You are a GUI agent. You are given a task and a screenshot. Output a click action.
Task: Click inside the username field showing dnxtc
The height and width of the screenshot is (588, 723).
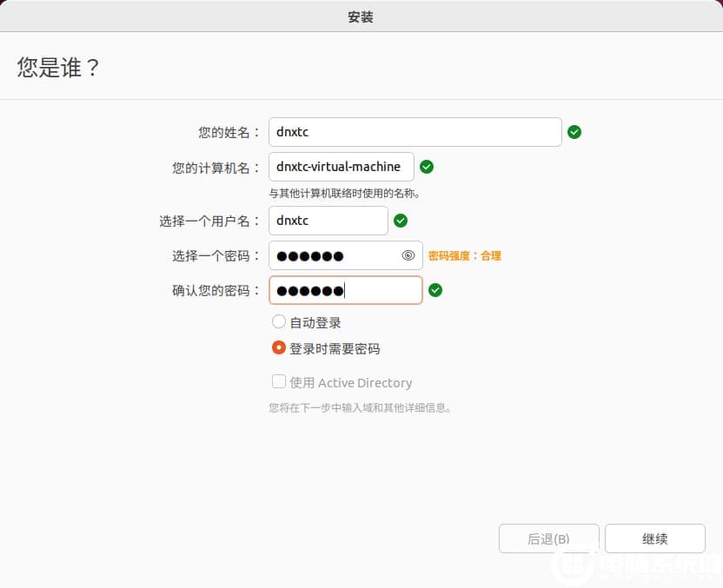328,221
